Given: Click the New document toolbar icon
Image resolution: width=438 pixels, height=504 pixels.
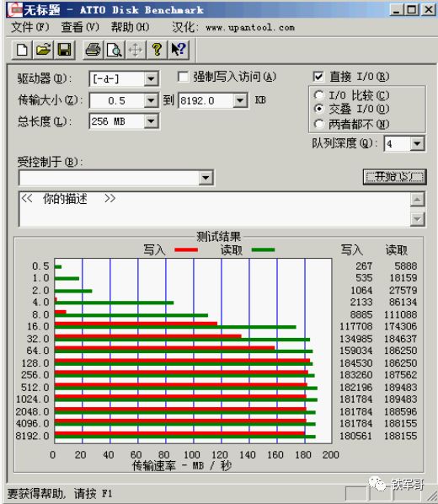Looking at the screenshot, I should [x=22, y=50].
